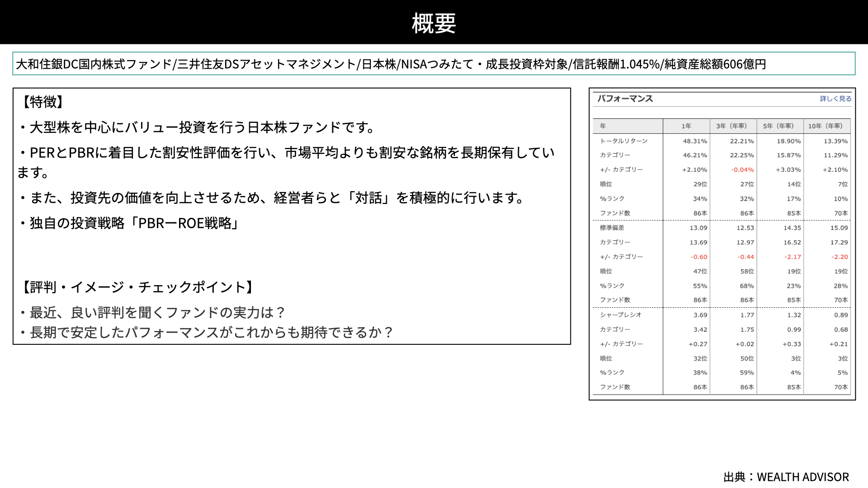Click the 68% percent rank value
The height and width of the screenshot is (488, 868).
[x=747, y=286]
